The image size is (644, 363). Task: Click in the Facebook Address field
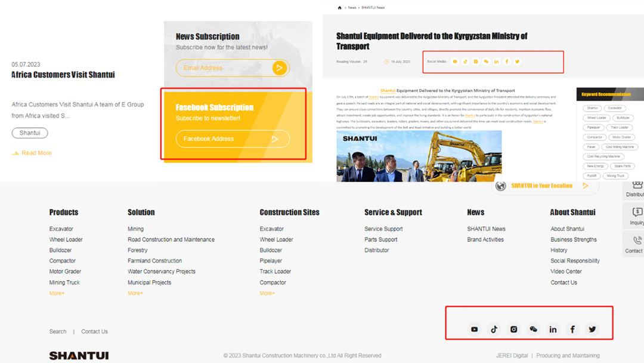pyautogui.click(x=233, y=139)
